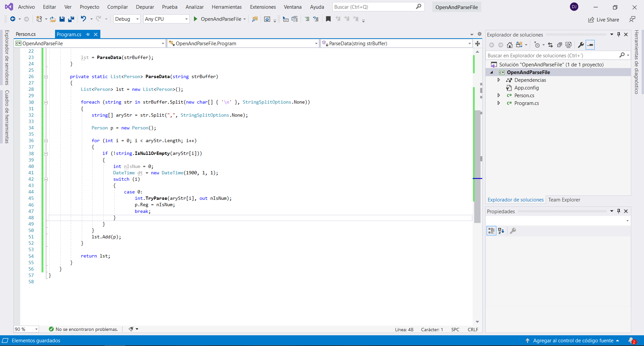The width and height of the screenshot is (644, 346).
Task: Toggle categorized view in Propiedades panel
Action: pyautogui.click(x=491, y=231)
